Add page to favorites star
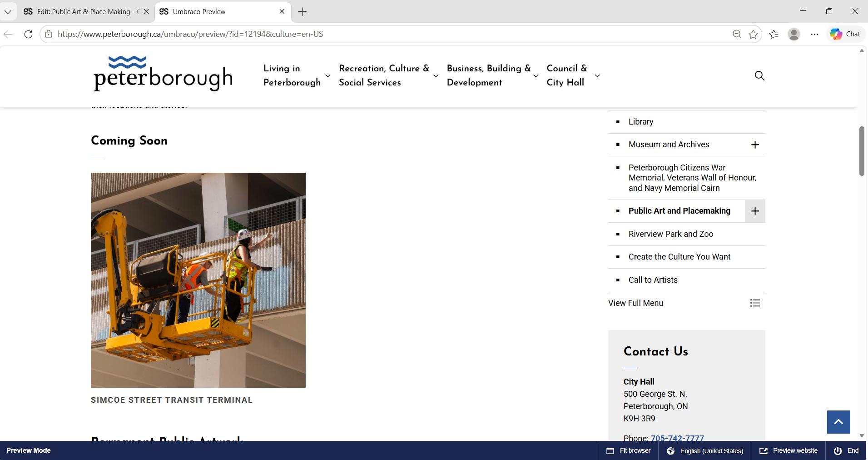Image resolution: width=868 pixels, height=460 pixels. tap(754, 34)
